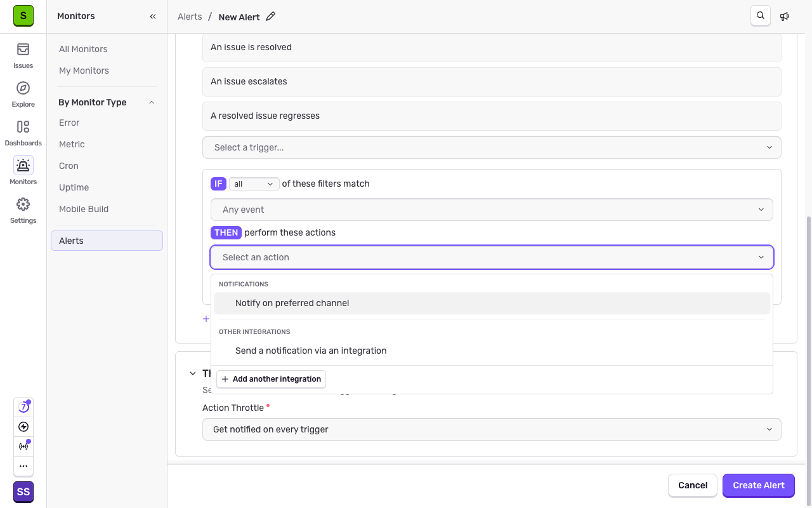Click the Create Alert button

click(x=759, y=485)
